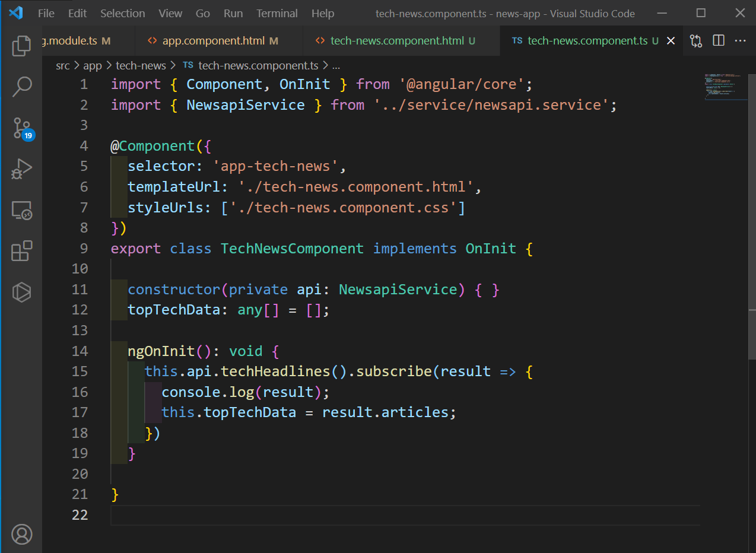Split the editor to the right
Viewport: 756px width, 553px height.
point(719,40)
